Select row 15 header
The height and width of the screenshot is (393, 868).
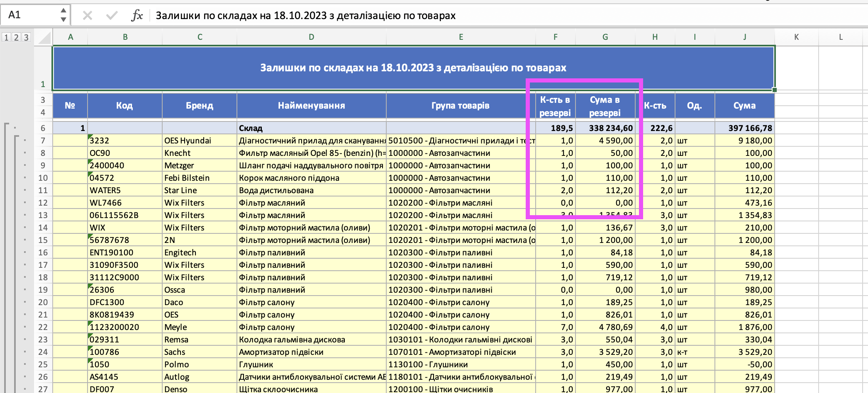click(43, 240)
